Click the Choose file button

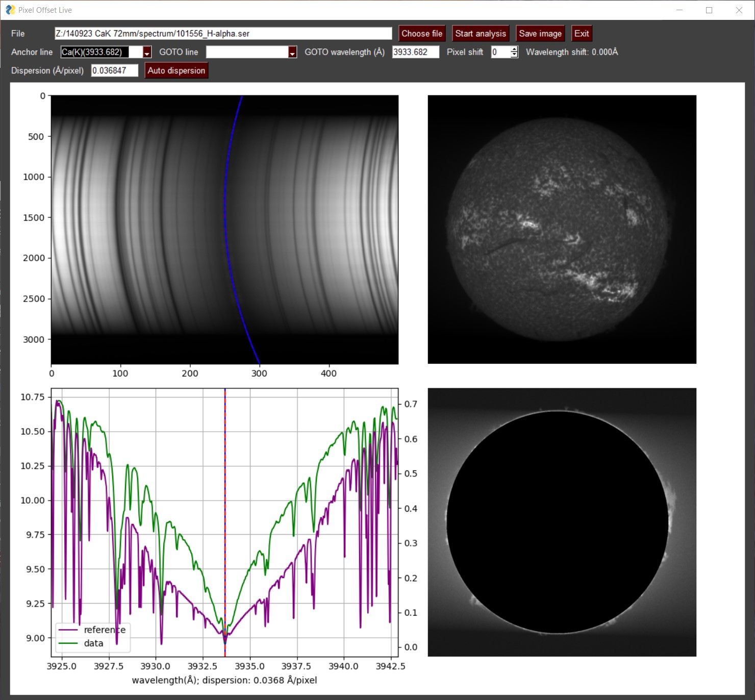(x=422, y=34)
